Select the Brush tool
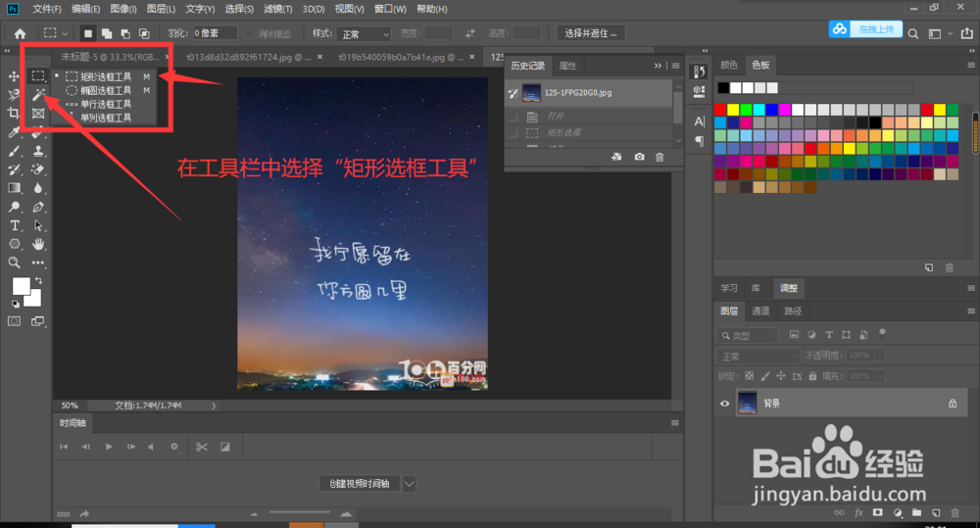Viewport: 980px width, 528px height. [x=14, y=151]
